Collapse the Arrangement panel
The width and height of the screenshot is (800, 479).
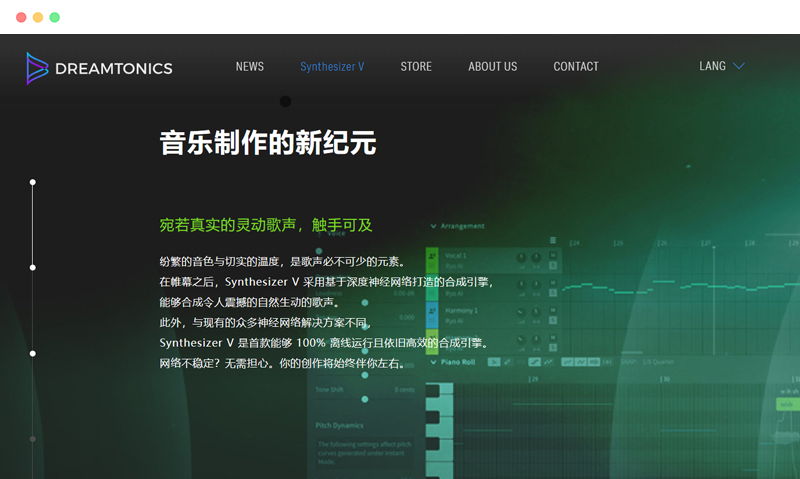coord(433,226)
